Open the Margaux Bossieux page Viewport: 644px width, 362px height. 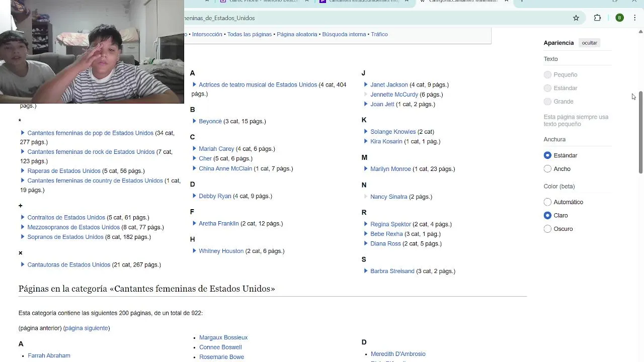click(223, 337)
